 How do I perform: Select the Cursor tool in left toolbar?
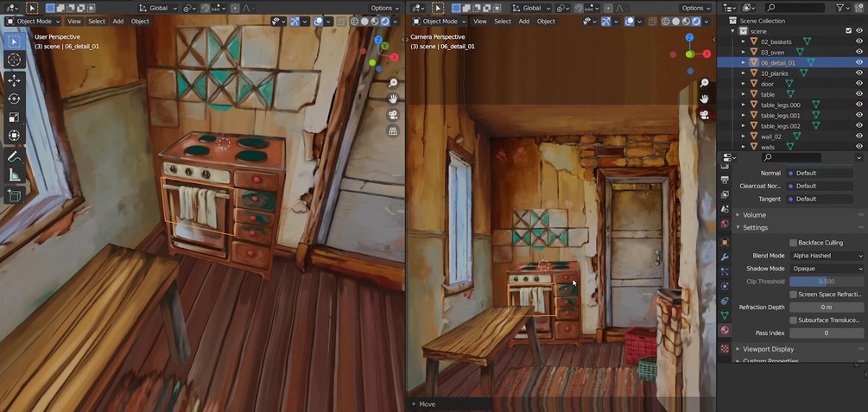click(x=15, y=60)
